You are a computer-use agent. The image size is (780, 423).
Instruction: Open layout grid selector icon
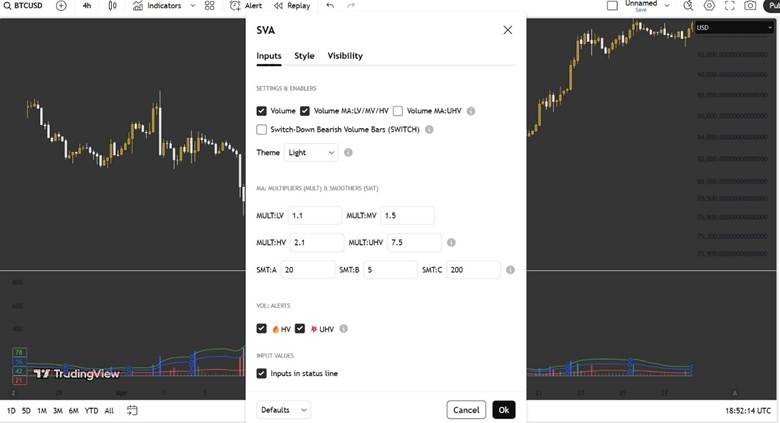pos(209,5)
